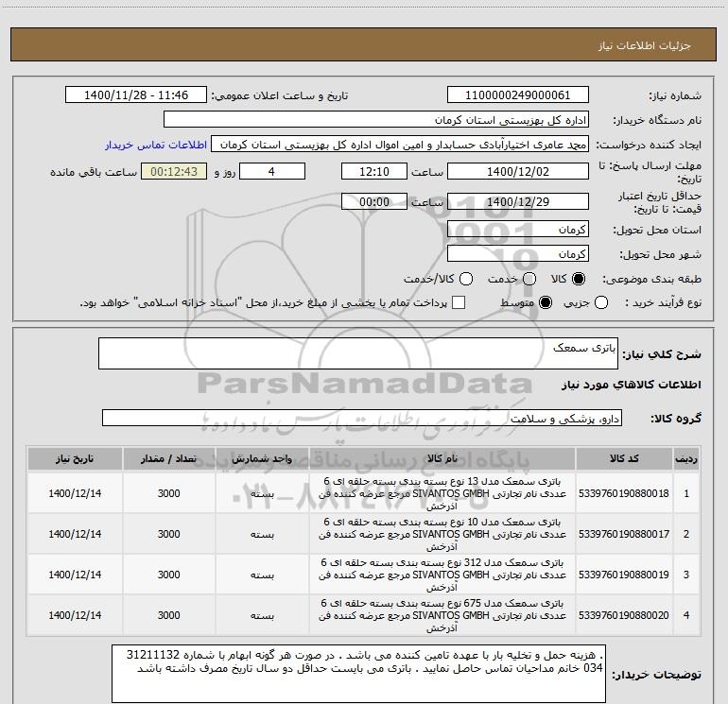
Task: Select product code 5339760190880017
Action: (x=624, y=534)
